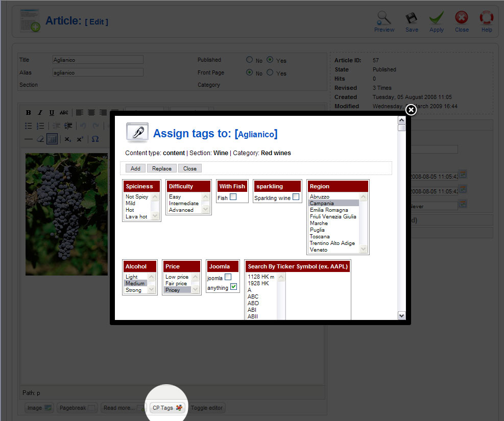Choose Strong in the Alcohol list
Screen dimensions: 504x421
pyautogui.click(x=133, y=290)
